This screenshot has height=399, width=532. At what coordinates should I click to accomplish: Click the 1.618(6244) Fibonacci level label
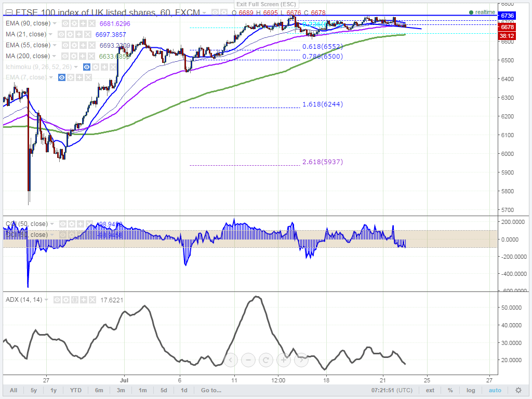(x=323, y=104)
